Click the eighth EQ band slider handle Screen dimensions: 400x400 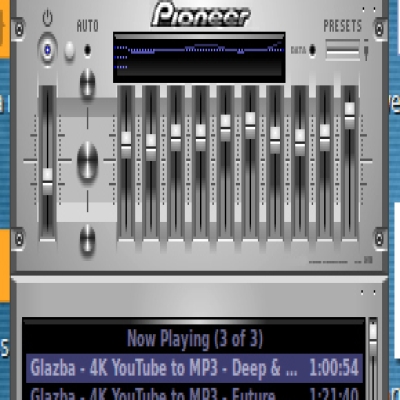300,142
